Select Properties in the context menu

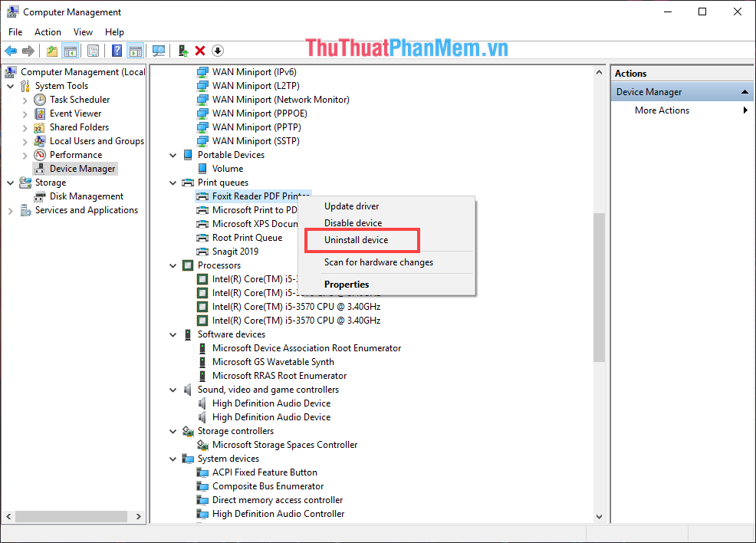347,284
